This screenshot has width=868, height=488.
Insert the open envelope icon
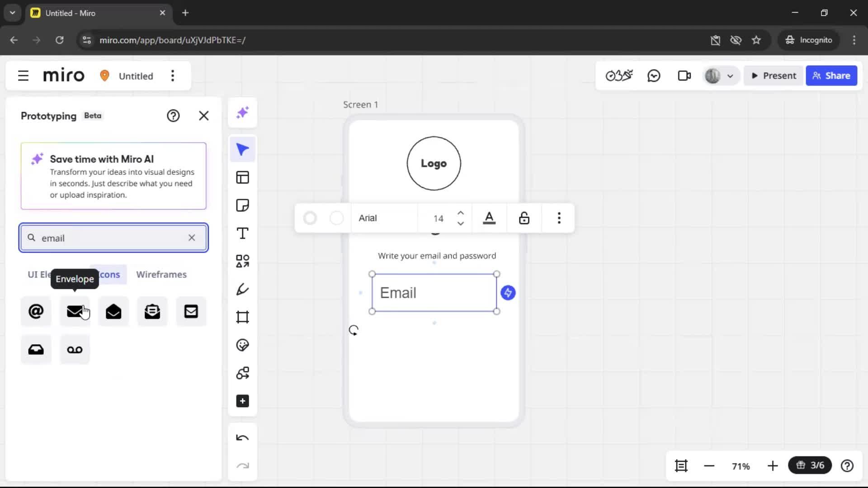(113, 311)
